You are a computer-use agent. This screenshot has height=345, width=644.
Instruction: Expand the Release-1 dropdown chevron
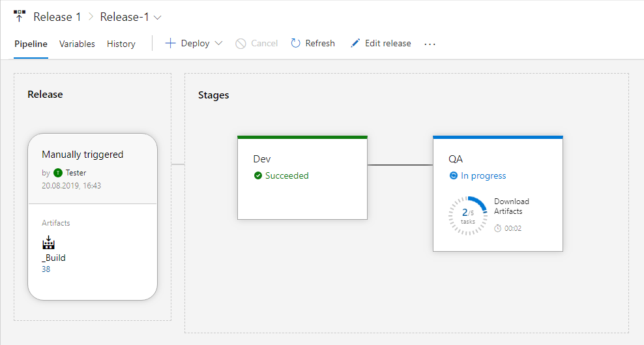[157, 17]
